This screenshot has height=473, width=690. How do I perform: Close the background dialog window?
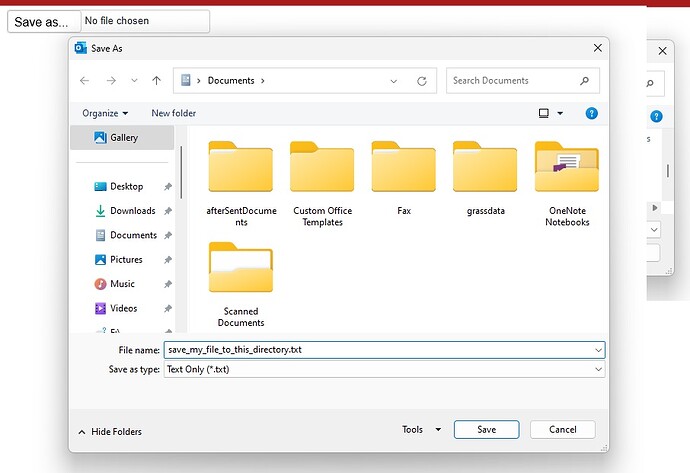[x=662, y=51]
